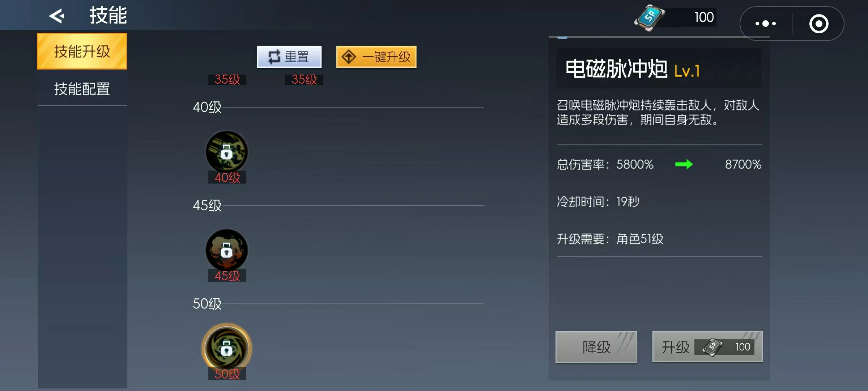This screenshot has width=868, height=391.
Task: Tap the 40级 red label under skill
Action: [227, 177]
